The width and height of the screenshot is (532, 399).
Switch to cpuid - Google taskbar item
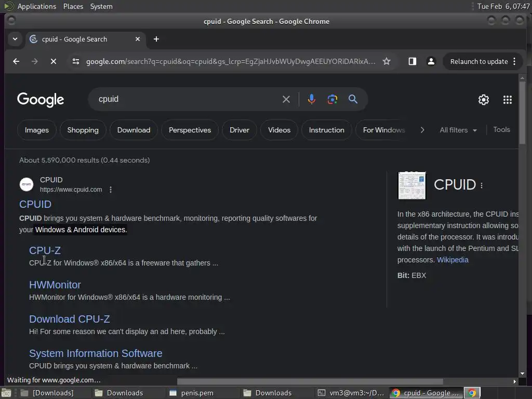pyautogui.click(x=426, y=393)
